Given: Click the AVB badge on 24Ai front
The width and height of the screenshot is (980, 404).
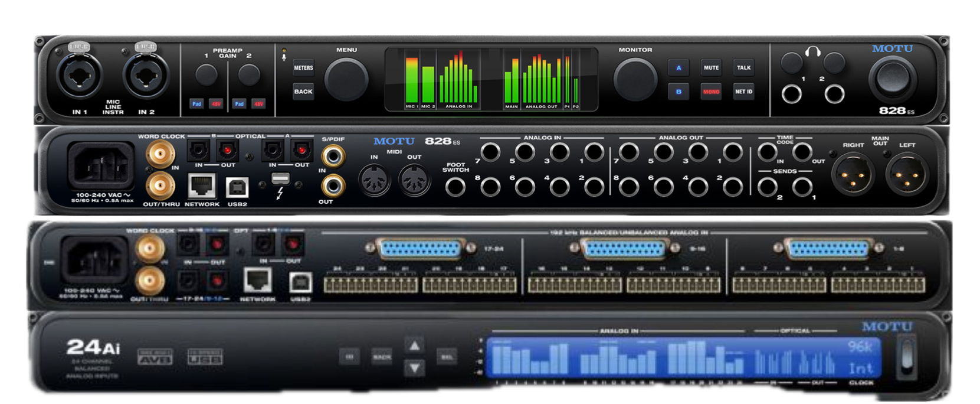Looking at the screenshot, I should 155,356.
